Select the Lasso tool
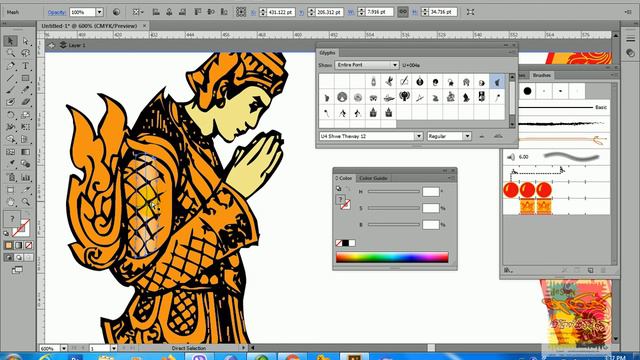Image resolution: width=640 pixels, height=360 pixels. 26,53
